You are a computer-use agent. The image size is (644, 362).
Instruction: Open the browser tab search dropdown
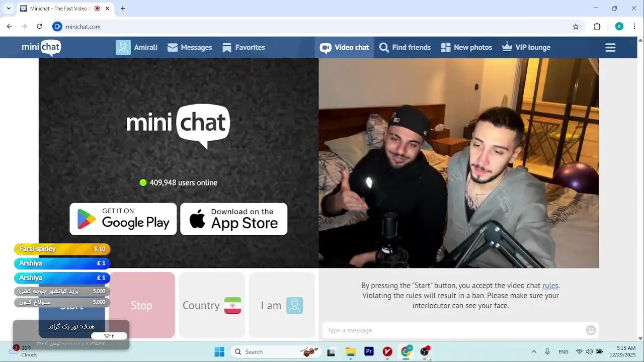click(8, 9)
